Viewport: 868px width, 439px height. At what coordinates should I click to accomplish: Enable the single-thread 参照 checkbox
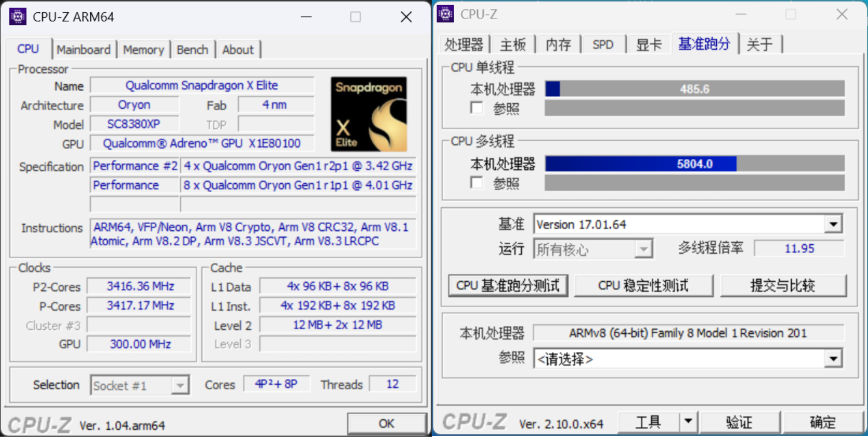click(477, 107)
